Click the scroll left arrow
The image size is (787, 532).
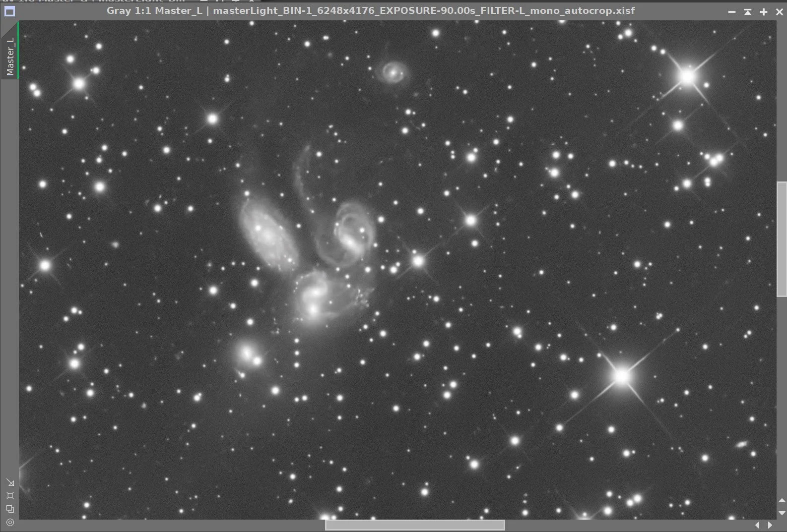pos(757,525)
